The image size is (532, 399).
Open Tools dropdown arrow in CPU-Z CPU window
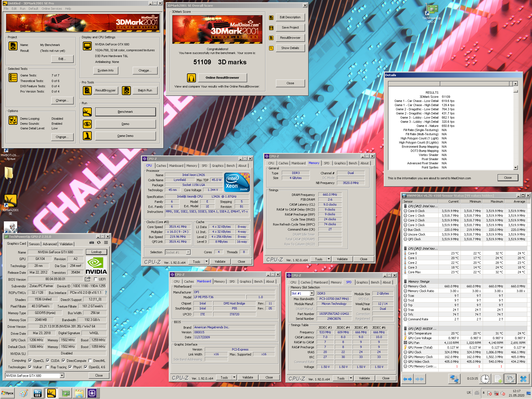click(x=206, y=262)
